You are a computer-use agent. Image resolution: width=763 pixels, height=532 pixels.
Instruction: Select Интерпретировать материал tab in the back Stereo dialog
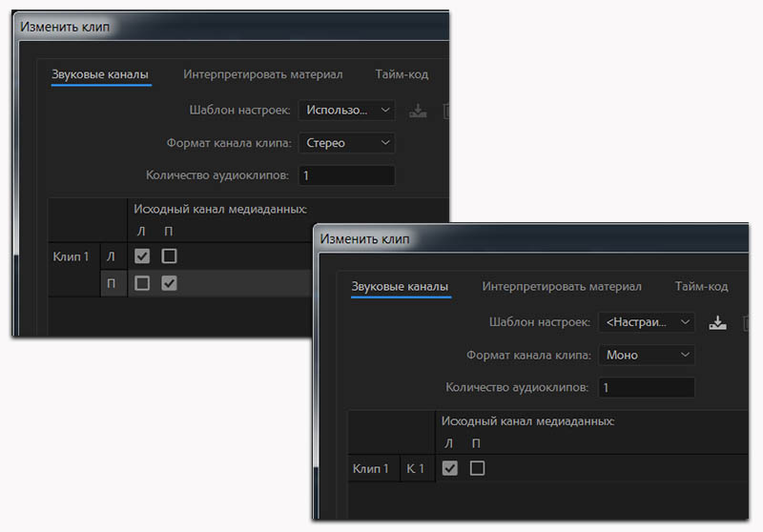pos(263,74)
